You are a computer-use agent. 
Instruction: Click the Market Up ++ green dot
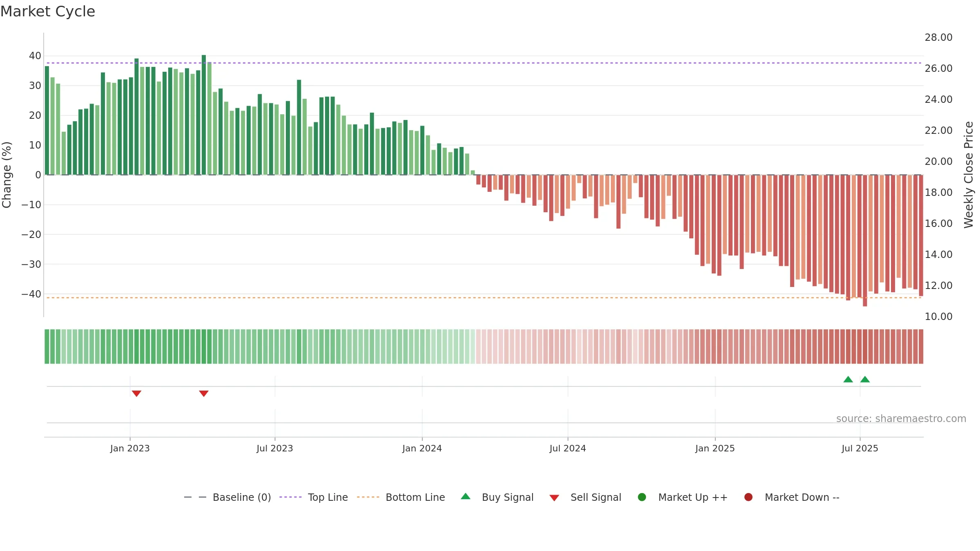642,497
